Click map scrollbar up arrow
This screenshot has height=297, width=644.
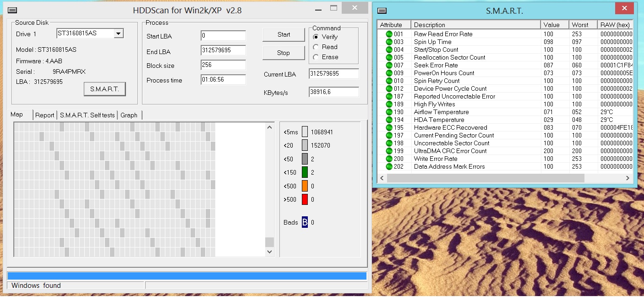pyautogui.click(x=269, y=127)
